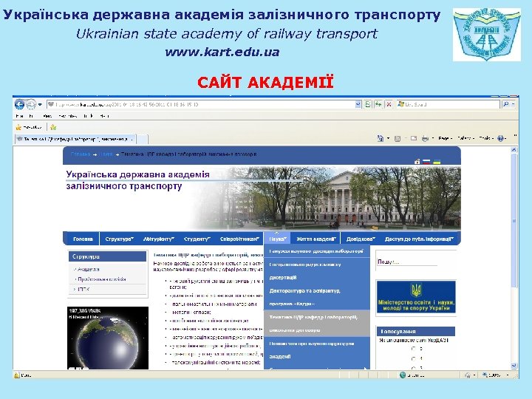Click the Feeds icon in command bar
The height and width of the screenshot is (399, 532).
click(x=398, y=138)
